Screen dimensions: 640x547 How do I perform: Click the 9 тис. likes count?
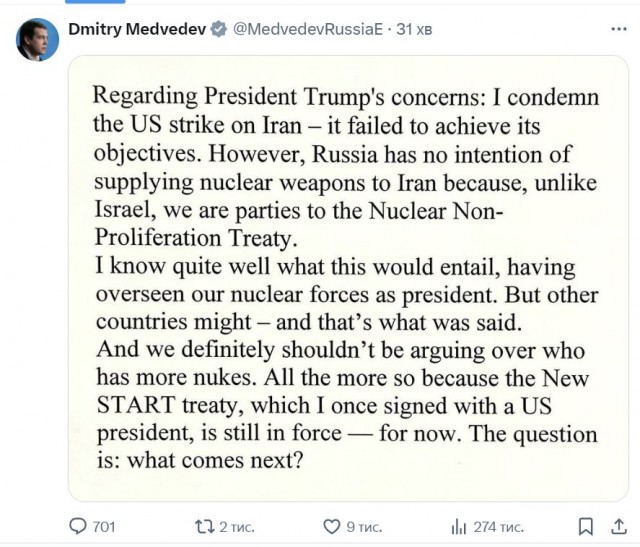pyautogui.click(x=365, y=526)
